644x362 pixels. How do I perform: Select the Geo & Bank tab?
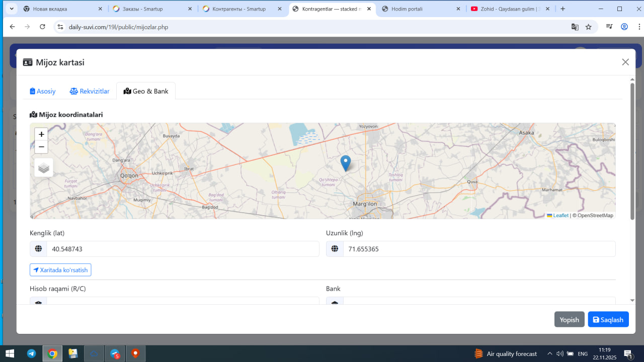(x=146, y=91)
